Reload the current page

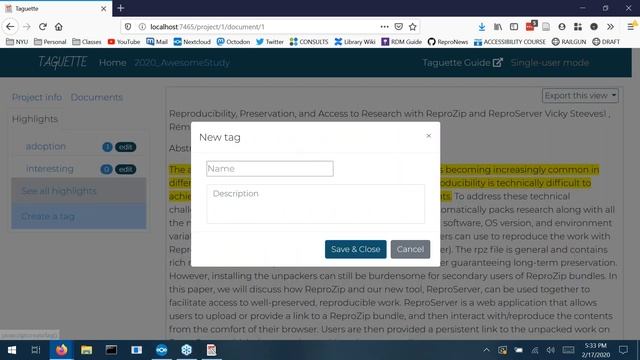pos(43,27)
